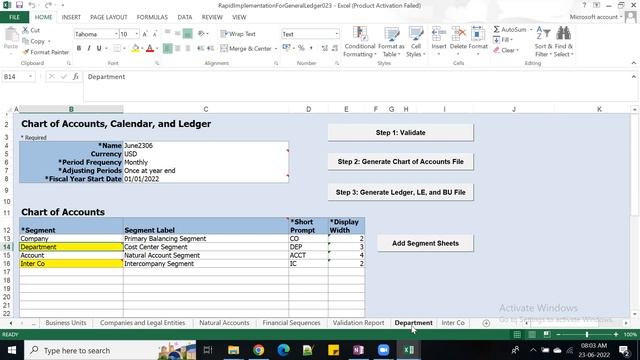Add a new sheet with the plus icon

pos(486,323)
